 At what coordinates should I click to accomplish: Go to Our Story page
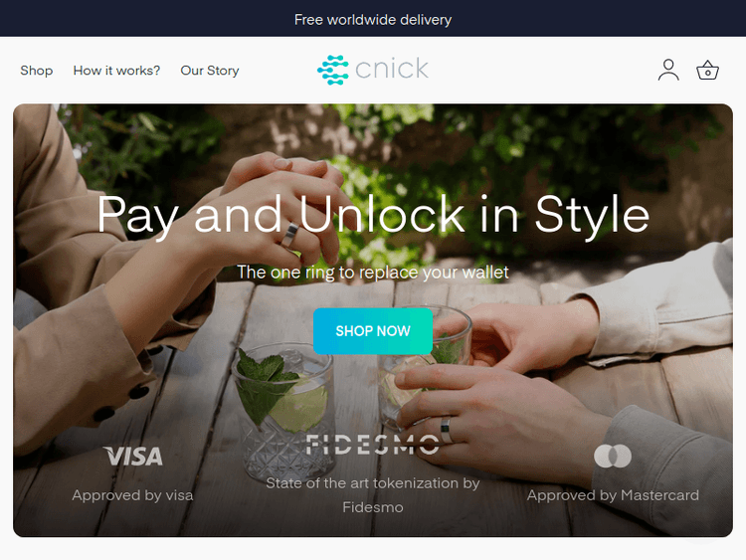pyautogui.click(x=210, y=71)
